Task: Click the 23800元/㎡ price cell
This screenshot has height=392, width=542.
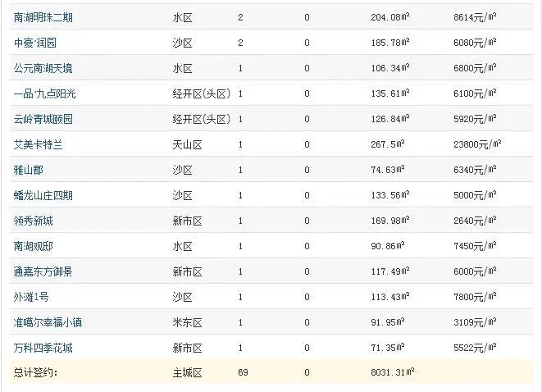Action: pos(477,144)
